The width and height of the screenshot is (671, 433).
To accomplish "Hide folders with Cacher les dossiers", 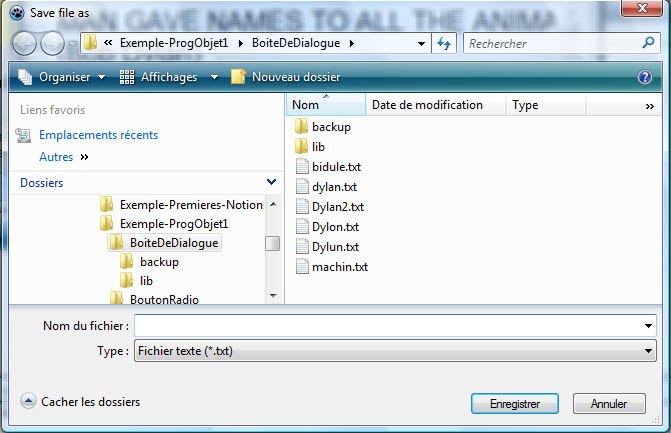I will pyautogui.click(x=80, y=402).
